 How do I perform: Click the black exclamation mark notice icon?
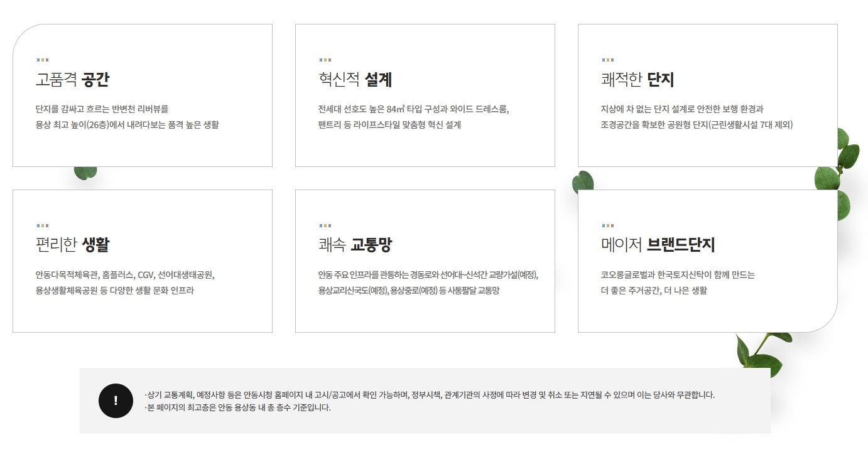[x=116, y=401]
